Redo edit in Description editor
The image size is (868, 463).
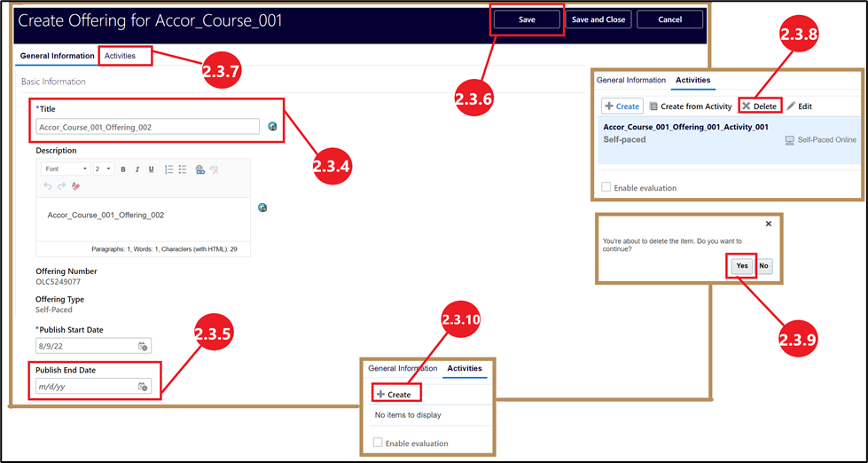(x=61, y=186)
